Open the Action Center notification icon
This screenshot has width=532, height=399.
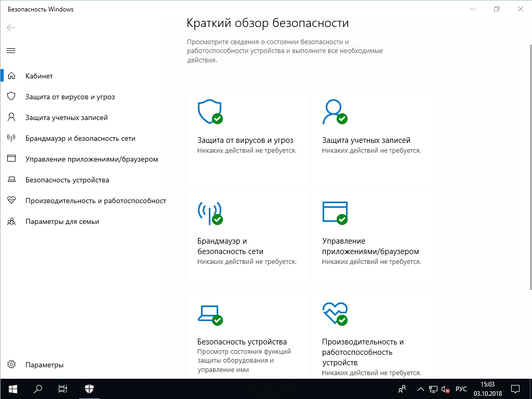click(515, 389)
